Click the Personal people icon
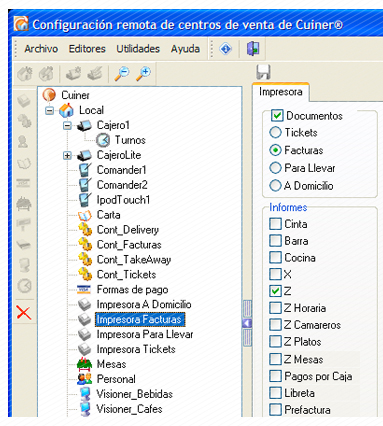This screenshot has height=426, width=383. (85, 379)
